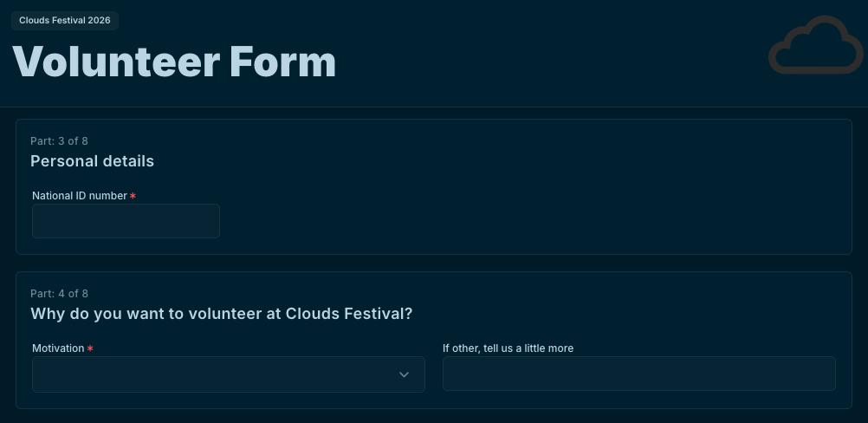Click the red asterisk beside National ID number
This screenshot has width=868, height=423.
[133, 196]
